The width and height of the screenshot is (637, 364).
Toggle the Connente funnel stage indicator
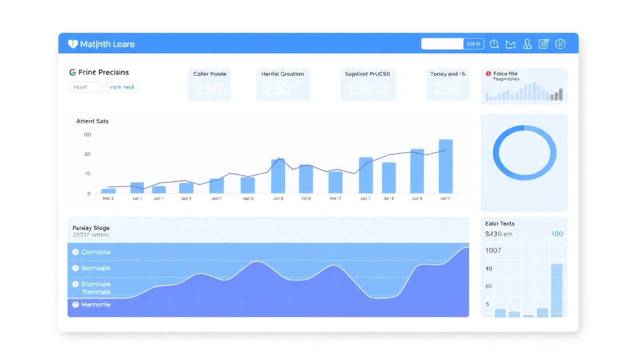pos(75,252)
